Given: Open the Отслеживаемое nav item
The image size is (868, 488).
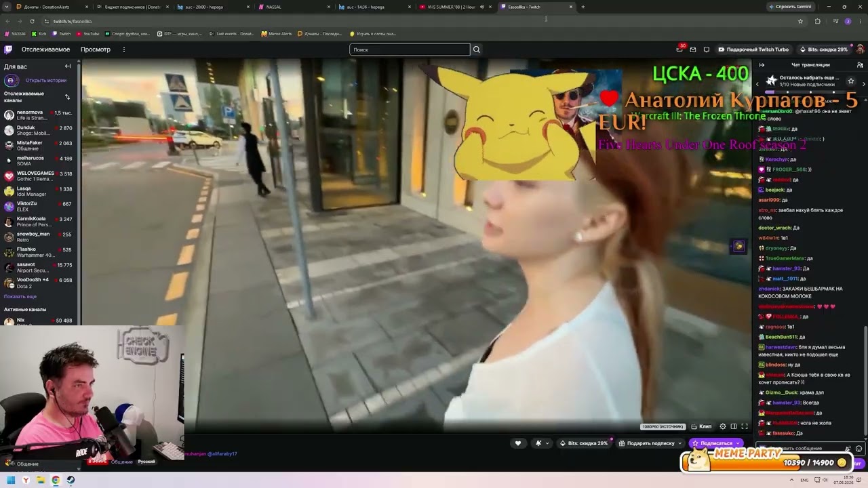Looking at the screenshot, I should [45, 49].
